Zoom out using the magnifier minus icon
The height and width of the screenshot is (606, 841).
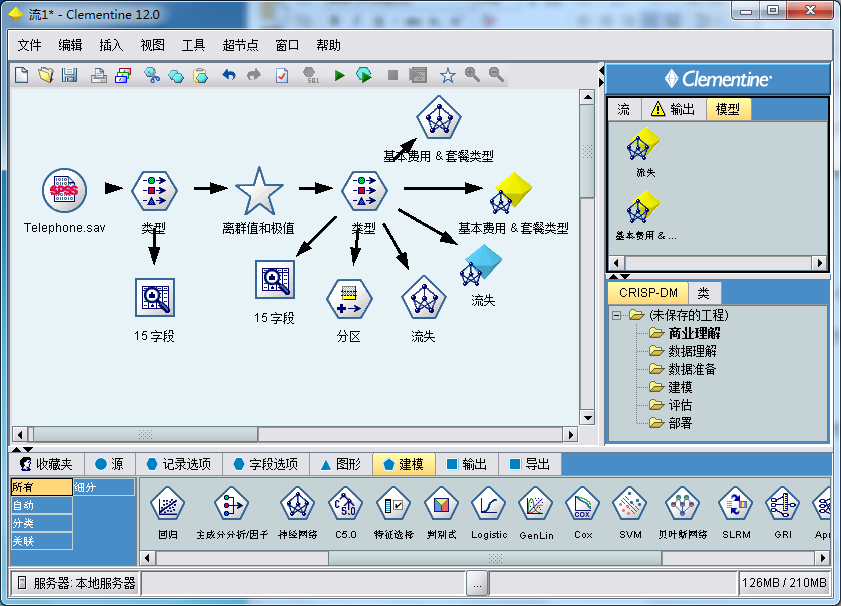496,75
